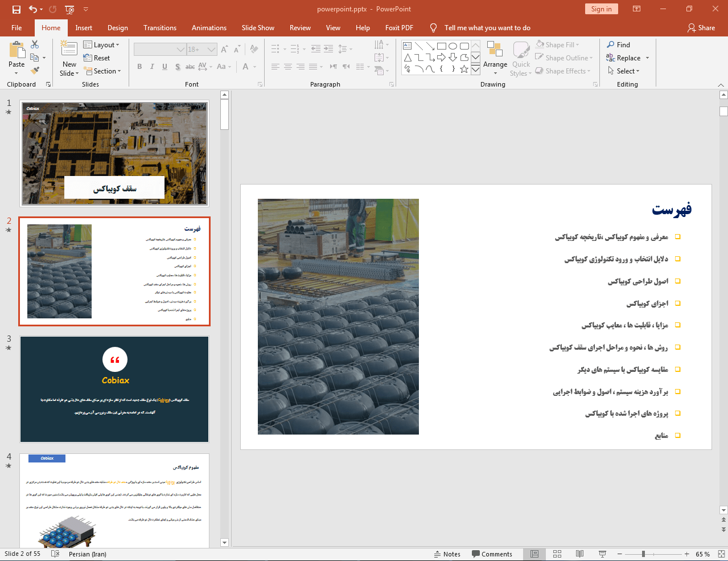Expand the Layout dropdown
The width and height of the screenshot is (728, 561).
pos(101,45)
